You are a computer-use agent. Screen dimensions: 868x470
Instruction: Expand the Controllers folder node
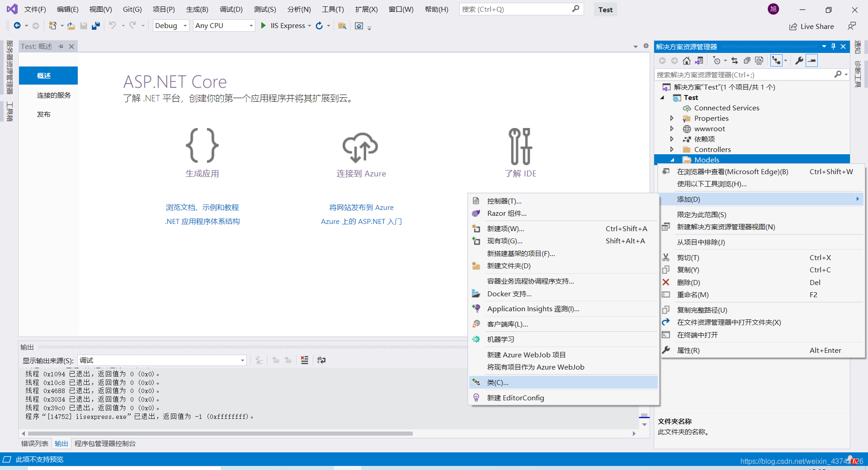coord(672,149)
